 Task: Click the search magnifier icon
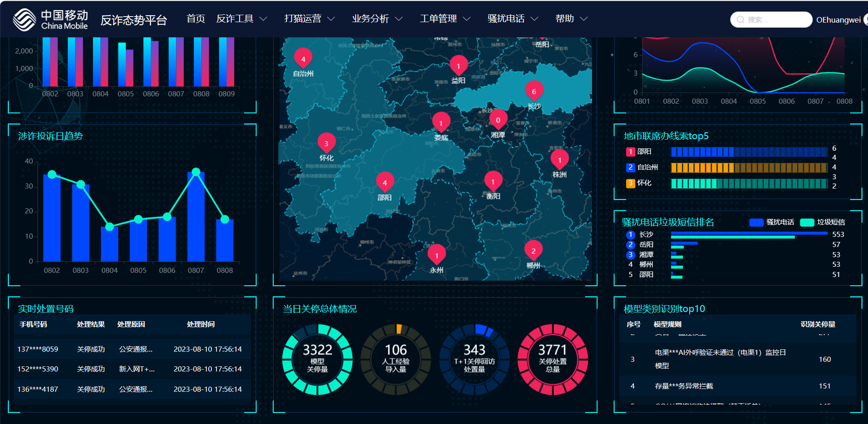740,19
